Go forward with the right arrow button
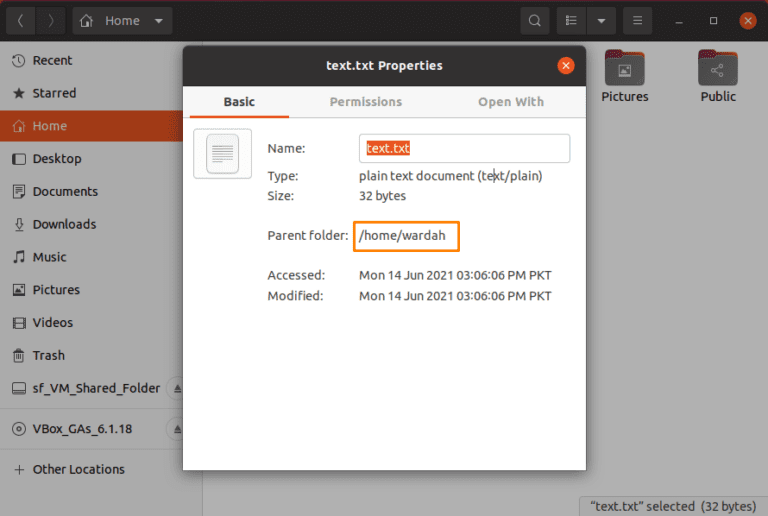This screenshot has height=516, width=768. click(x=50, y=21)
